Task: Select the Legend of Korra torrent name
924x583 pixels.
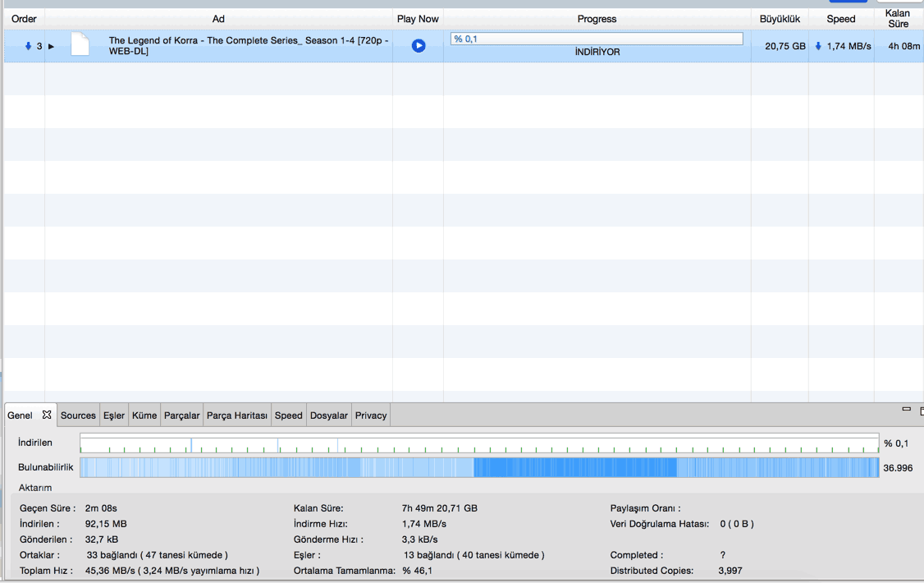Action: [249, 45]
